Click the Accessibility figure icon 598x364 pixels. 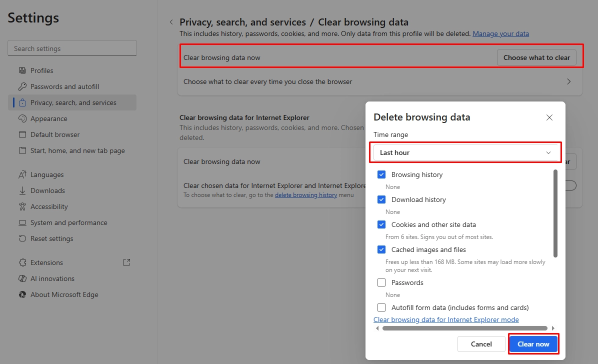(22, 206)
